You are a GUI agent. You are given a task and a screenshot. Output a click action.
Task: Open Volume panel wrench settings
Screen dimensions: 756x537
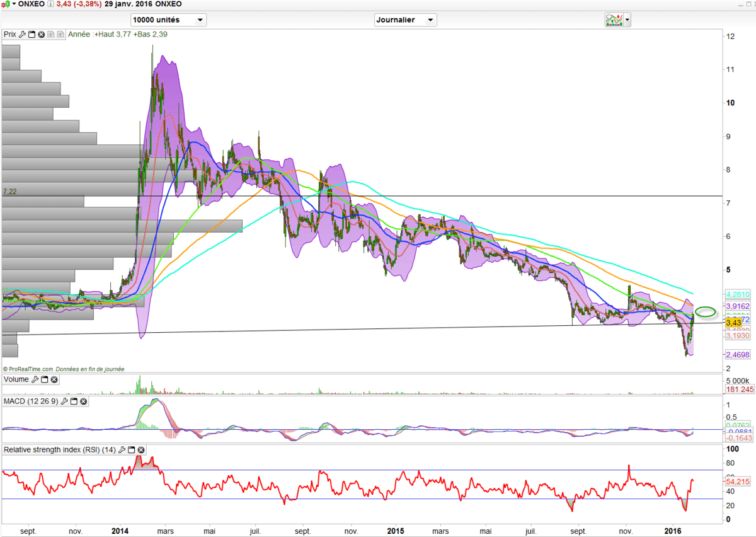point(35,379)
